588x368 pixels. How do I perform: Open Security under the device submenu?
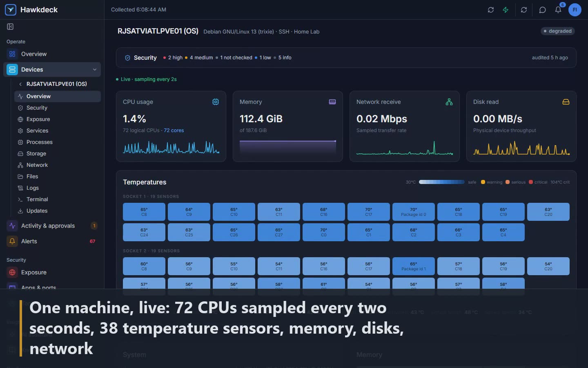coord(58,108)
